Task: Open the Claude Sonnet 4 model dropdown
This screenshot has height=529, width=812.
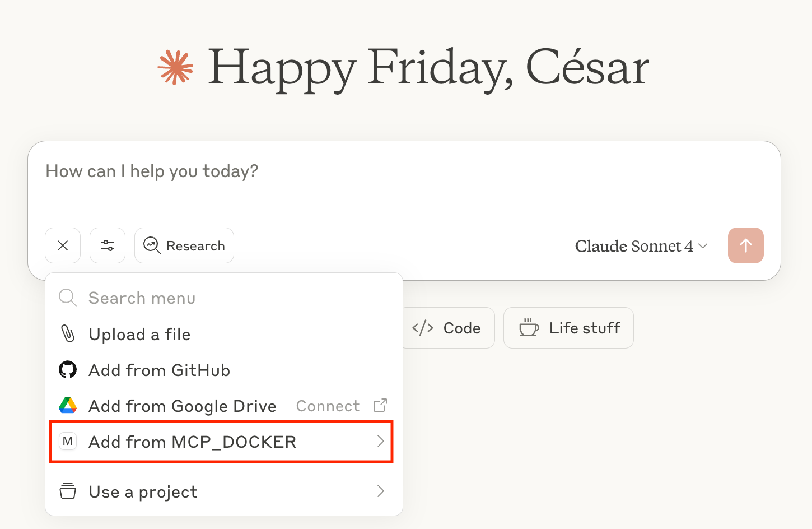Action: [641, 246]
